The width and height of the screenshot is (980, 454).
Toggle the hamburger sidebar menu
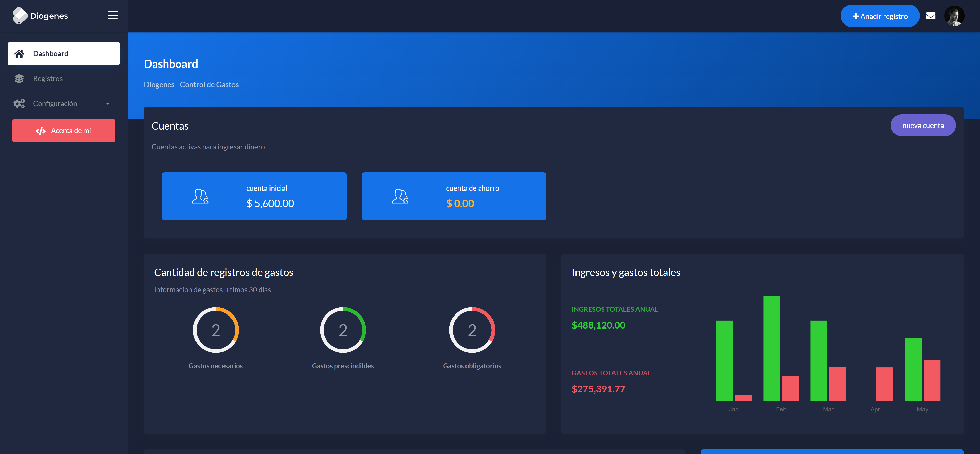(113, 16)
